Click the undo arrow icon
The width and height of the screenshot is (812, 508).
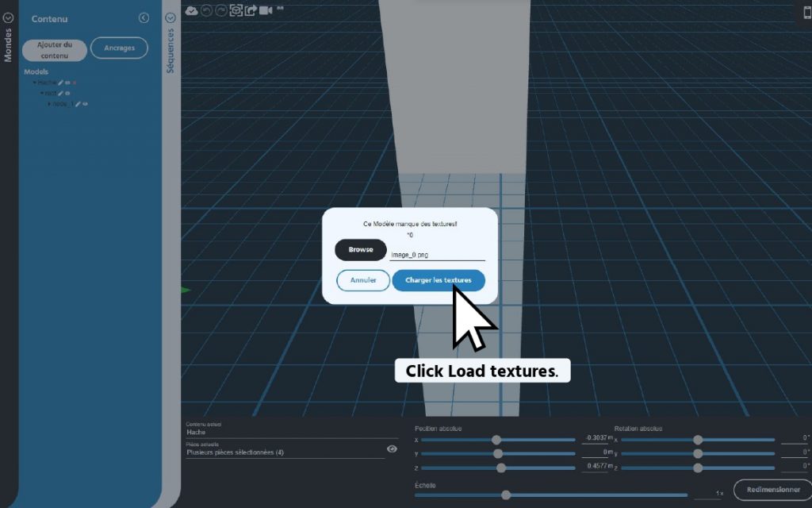pos(206,10)
